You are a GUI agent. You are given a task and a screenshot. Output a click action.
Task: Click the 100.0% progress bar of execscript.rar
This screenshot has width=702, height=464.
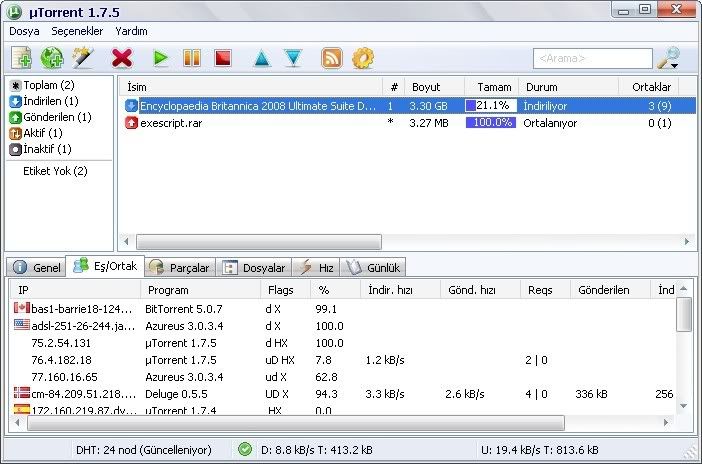pyautogui.click(x=491, y=123)
